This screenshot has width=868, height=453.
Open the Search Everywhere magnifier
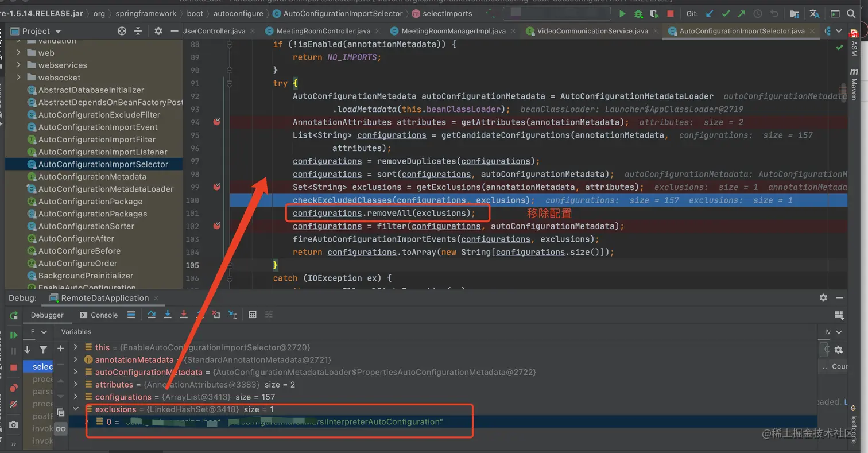tap(852, 14)
